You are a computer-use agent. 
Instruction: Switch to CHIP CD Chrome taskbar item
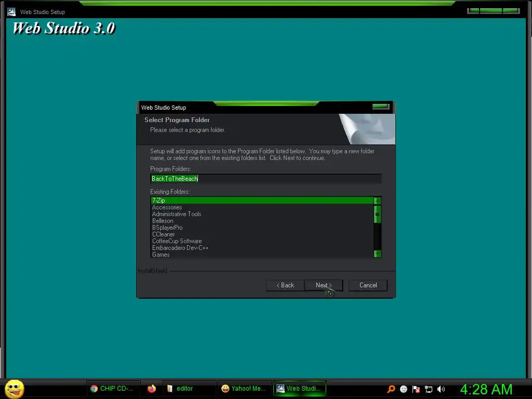point(112,389)
